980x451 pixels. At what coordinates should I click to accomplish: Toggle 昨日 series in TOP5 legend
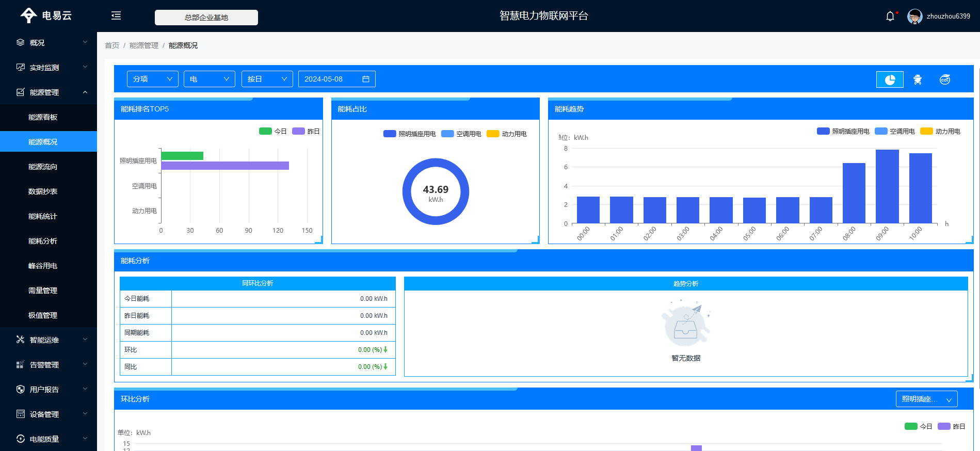point(306,131)
